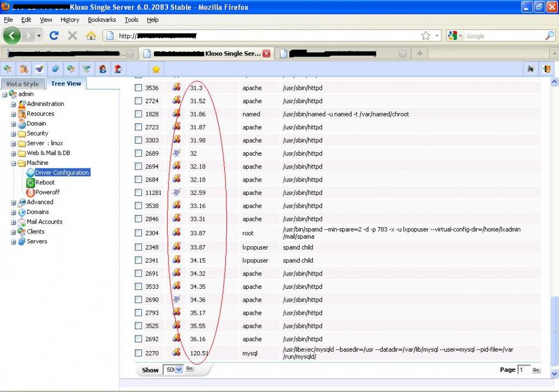
Task: Click the state icon for process 2689
Action: point(176,153)
